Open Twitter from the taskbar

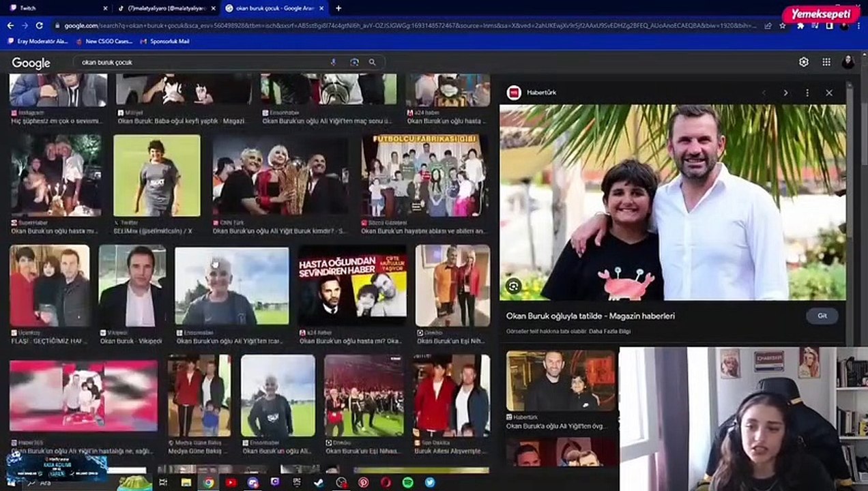coord(430,482)
